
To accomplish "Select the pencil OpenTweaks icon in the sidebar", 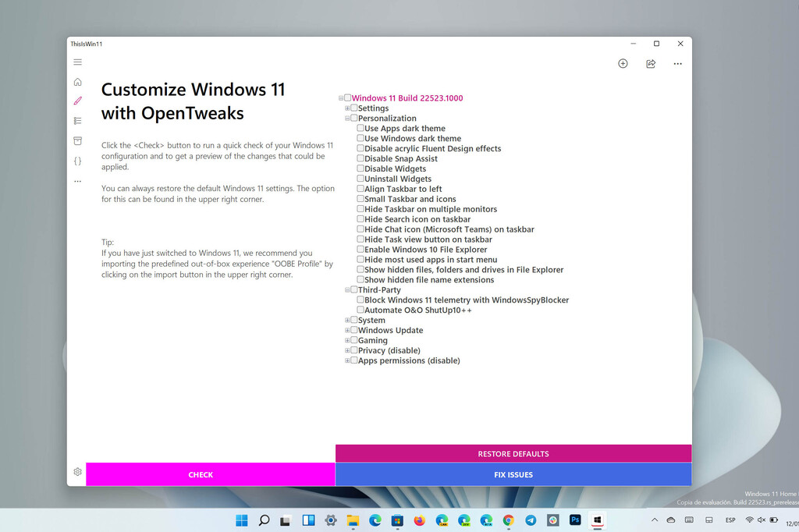I will 77,101.
